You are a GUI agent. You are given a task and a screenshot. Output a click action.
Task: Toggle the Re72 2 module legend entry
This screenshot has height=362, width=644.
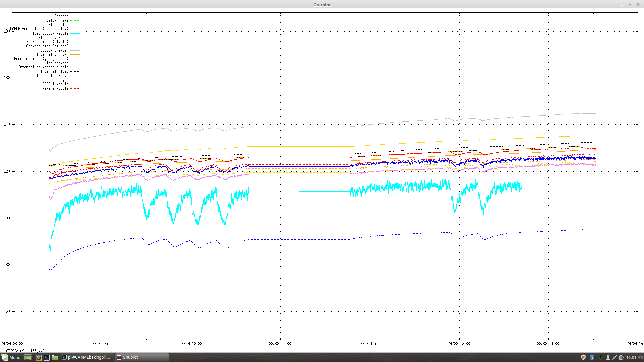(x=55, y=88)
